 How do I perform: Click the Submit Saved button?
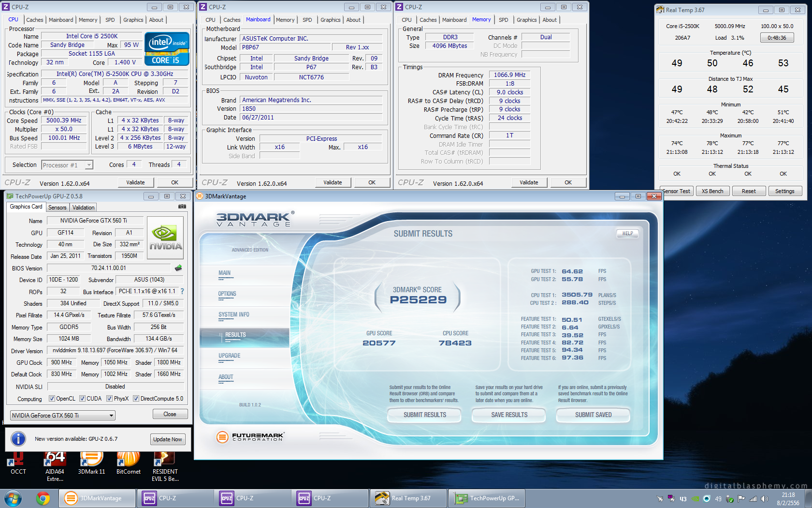click(x=594, y=415)
